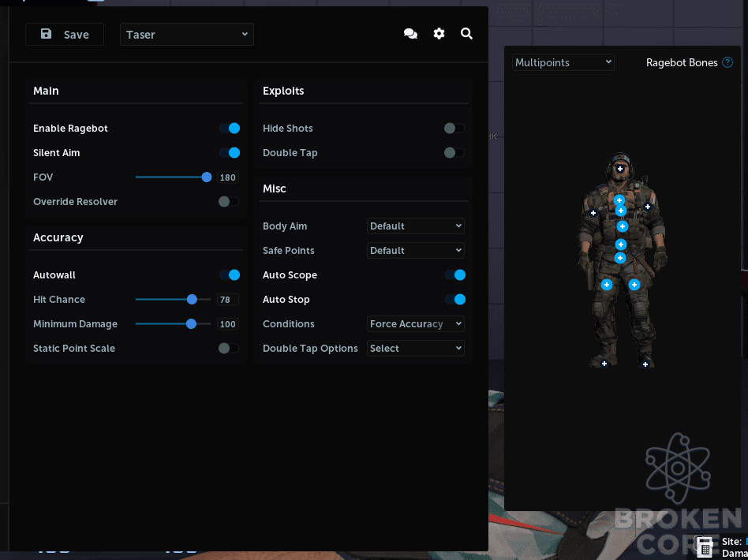Open the Body Aim dropdown

[x=416, y=226]
